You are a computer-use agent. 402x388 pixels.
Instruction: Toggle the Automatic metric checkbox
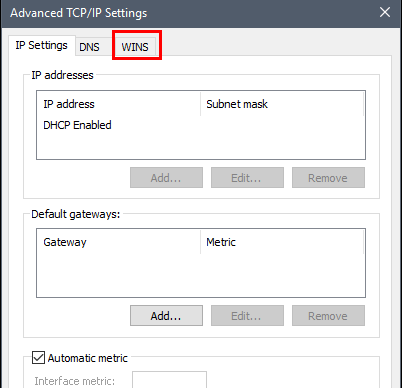38,357
